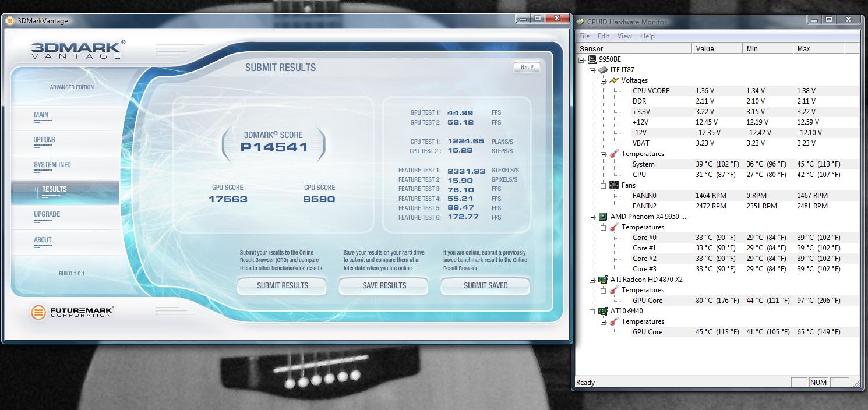The height and width of the screenshot is (410, 868).
Task: Open the View menu in Hardware Monitor
Action: click(624, 36)
